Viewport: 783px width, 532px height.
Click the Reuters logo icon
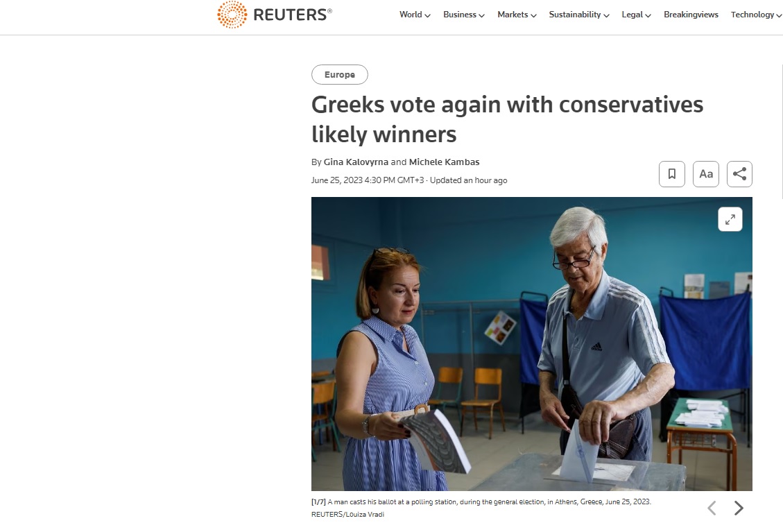232,15
